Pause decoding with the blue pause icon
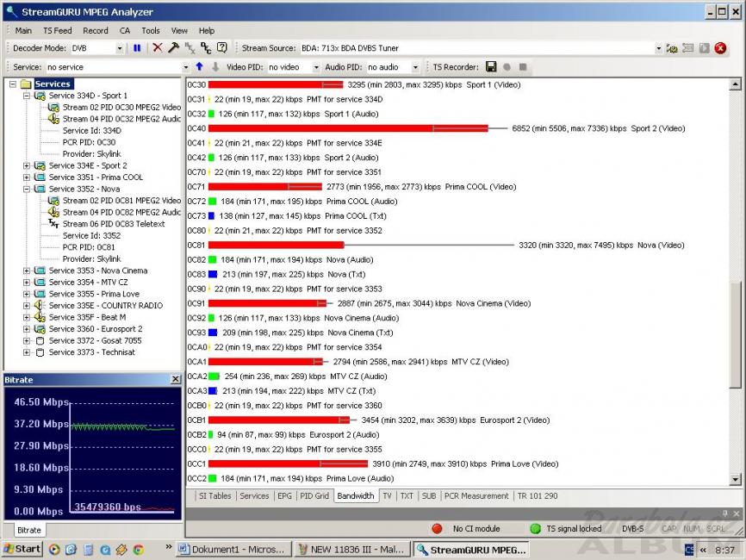 click(x=137, y=48)
